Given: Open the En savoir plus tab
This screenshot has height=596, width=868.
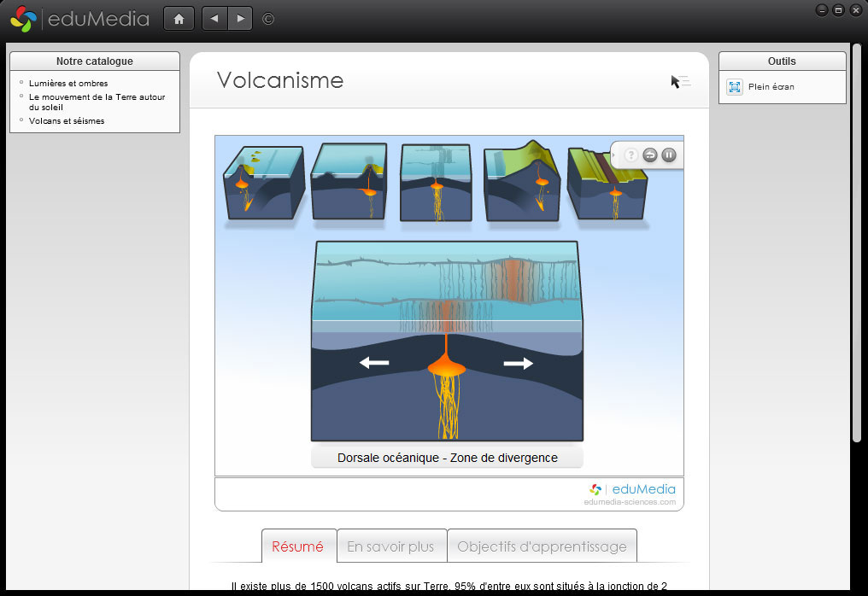Looking at the screenshot, I should (390, 546).
